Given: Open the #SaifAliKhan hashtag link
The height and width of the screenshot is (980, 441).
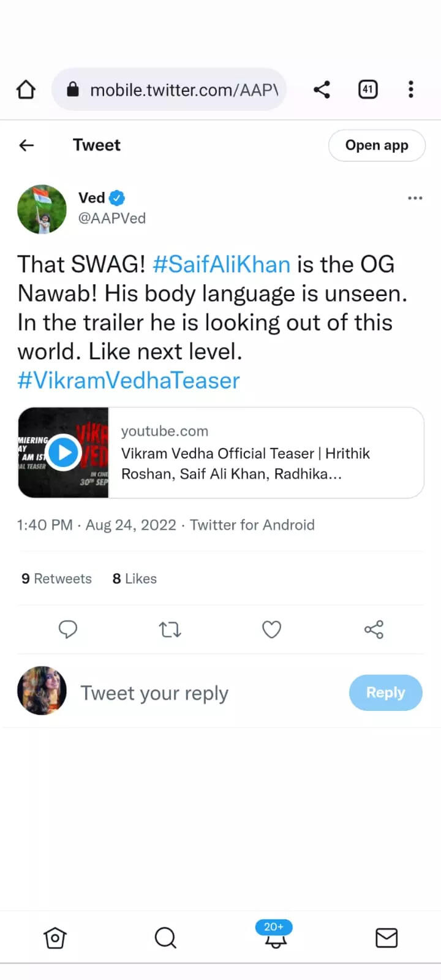Looking at the screenshot, I should point(221,264).
